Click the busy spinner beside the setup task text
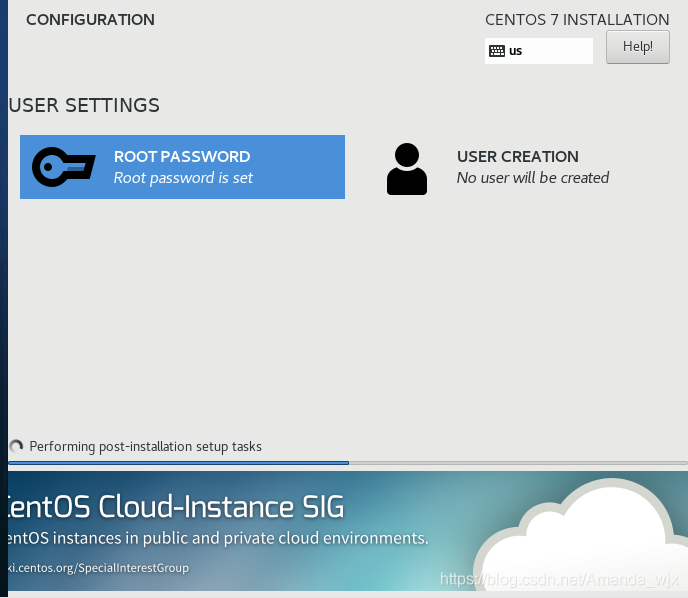This screenshot has width=688, height=598. pos(16,447)
